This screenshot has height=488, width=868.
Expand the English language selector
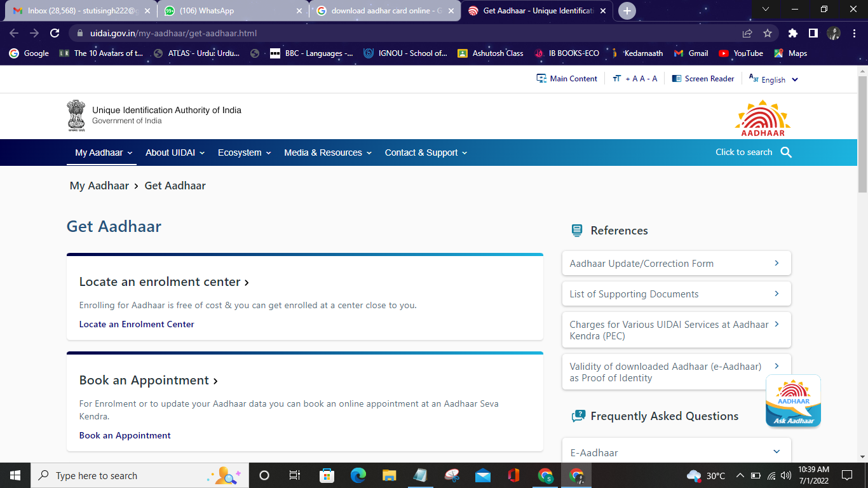click(x=773, y=79)
